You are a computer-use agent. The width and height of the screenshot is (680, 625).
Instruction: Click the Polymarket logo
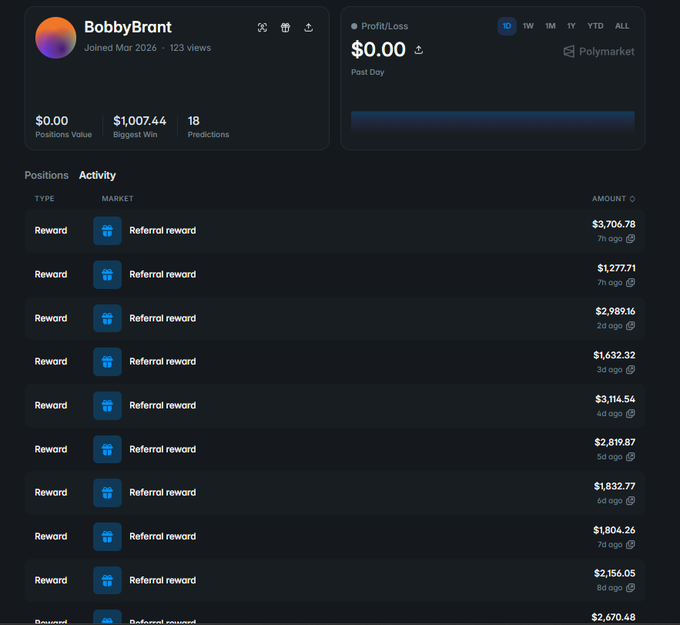click(x=598, y=52)
